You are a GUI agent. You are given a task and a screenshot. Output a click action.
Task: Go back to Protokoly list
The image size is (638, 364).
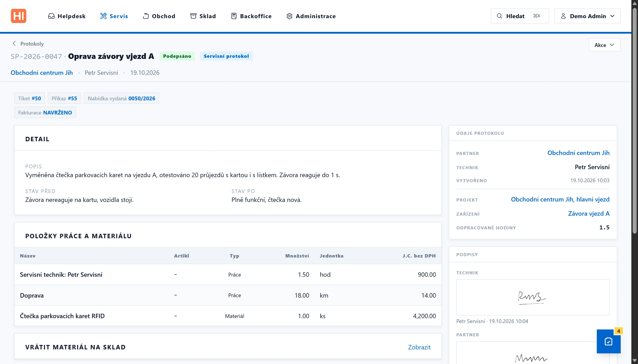click(x=32, y=44)
